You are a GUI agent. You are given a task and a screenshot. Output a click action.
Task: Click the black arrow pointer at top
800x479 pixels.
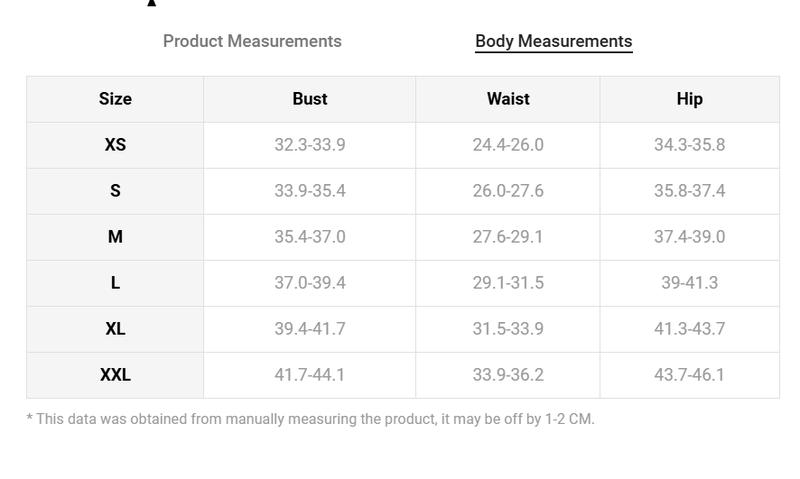click(152, 3)
